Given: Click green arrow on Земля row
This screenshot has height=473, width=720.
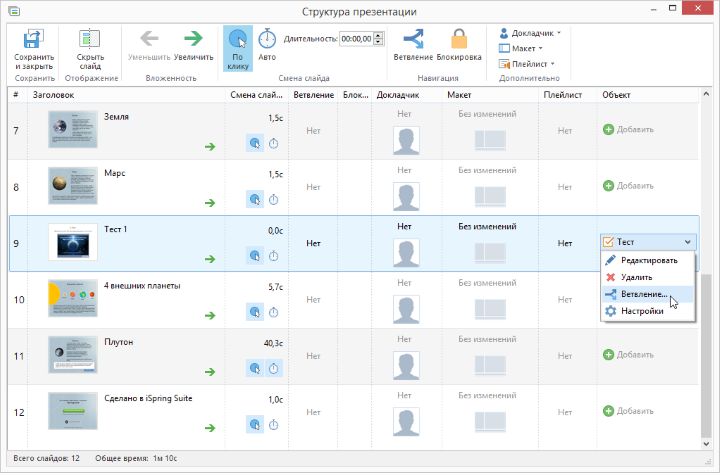Looking at the screenshot, I should click(210, 146).
